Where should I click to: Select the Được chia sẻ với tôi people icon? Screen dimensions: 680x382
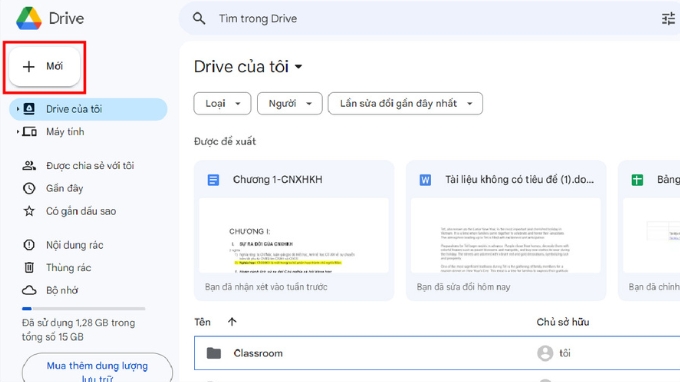29,166
